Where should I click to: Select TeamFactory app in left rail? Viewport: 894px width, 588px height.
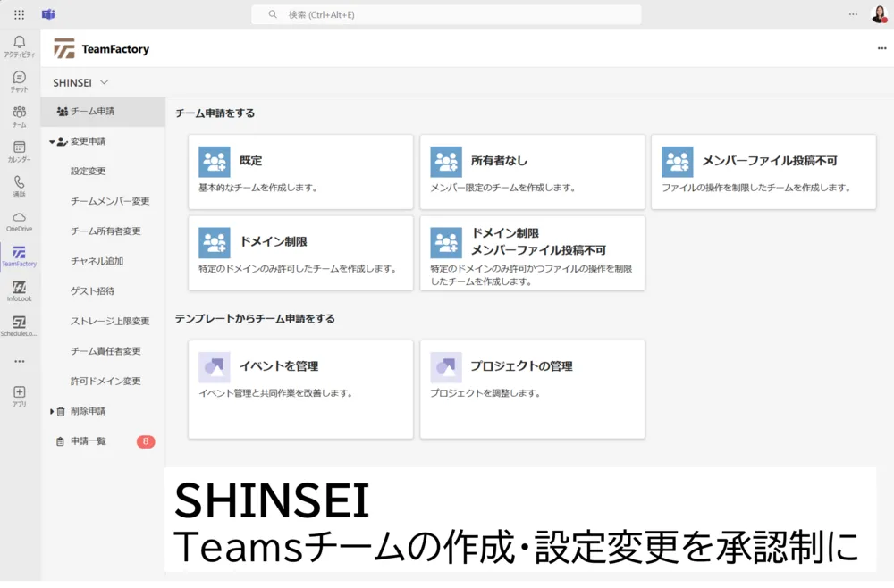(20, 256)
